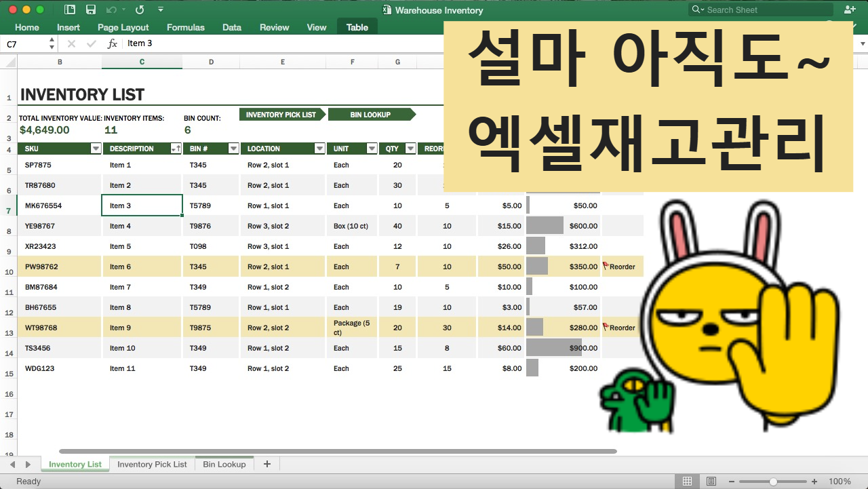The height and width of the screenshot is (489, 868).
Task: Select the Box (10 ct) unit cell
Action: [x=352, y=226]
